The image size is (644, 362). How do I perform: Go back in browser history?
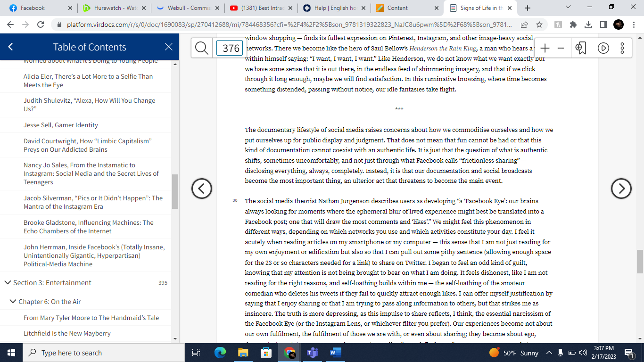(10, 25)
